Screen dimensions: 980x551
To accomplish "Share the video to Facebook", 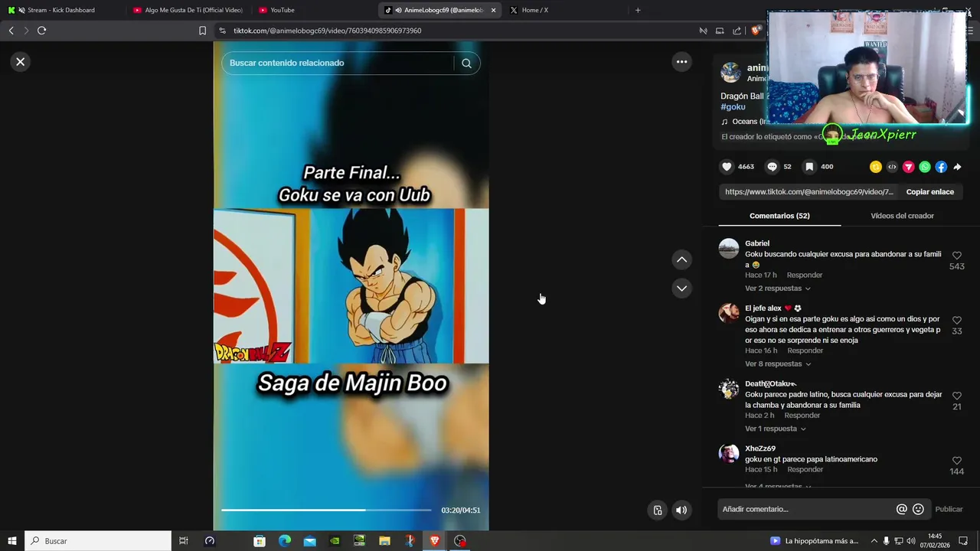I will pos(941,167).
